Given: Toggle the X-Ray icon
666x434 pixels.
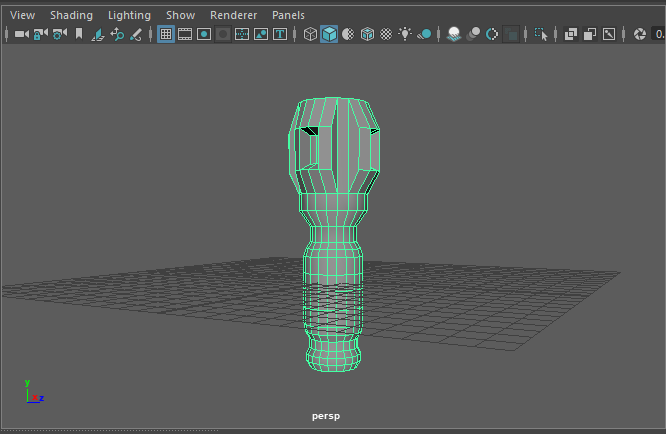Looking at the screenshot, I should pos(571,34).
